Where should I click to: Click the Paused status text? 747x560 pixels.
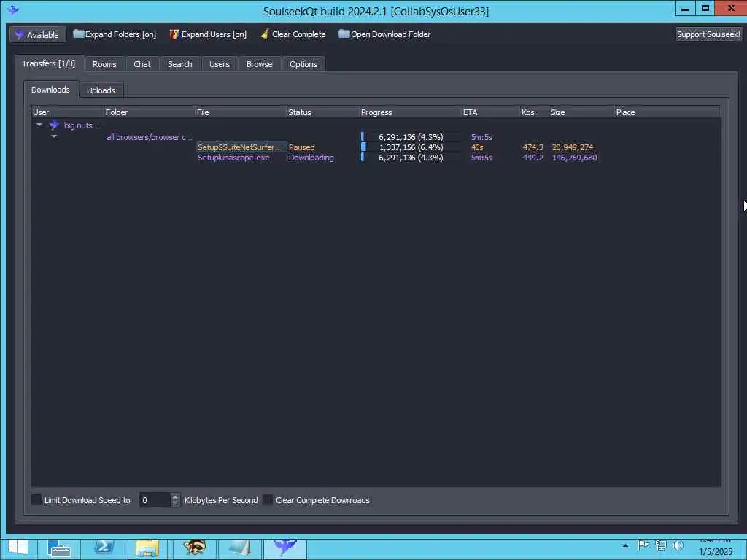point(301,147)
